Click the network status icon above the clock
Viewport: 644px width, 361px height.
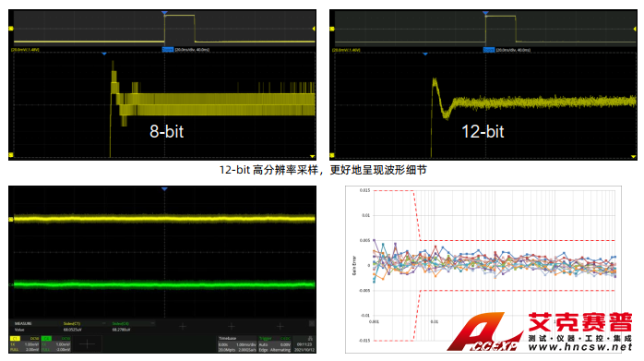(x=310, y=339)
